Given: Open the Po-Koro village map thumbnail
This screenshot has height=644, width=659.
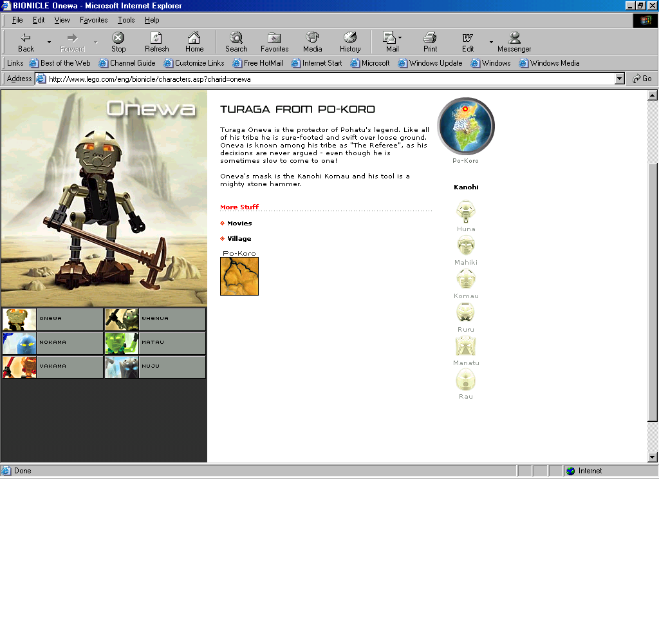Looking at the screenshot, I should click(x=239, y=276).
